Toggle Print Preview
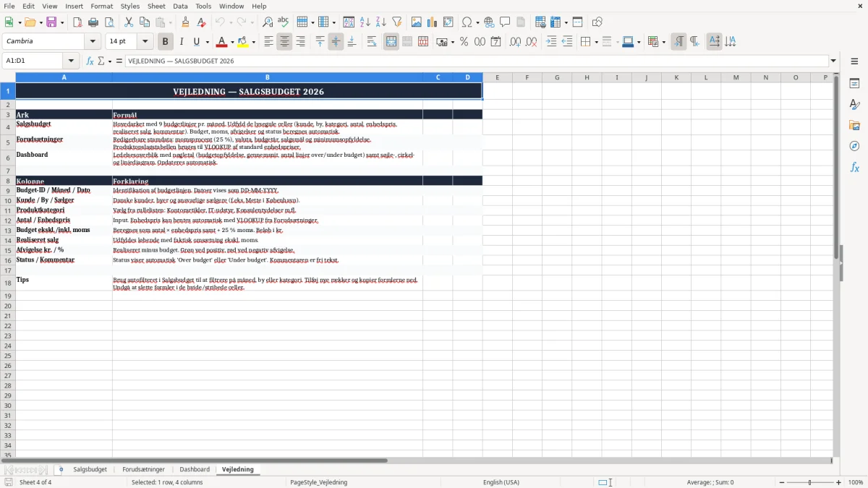868x488 pixels. point(109,22)
